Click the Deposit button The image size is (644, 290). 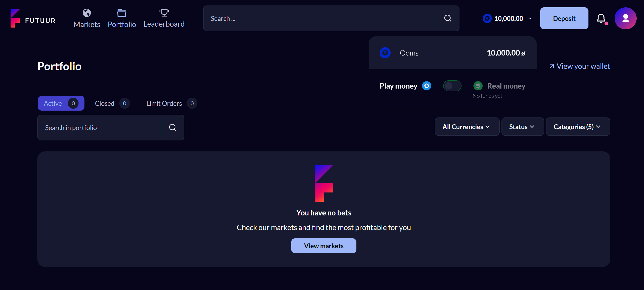coord(564,19)
